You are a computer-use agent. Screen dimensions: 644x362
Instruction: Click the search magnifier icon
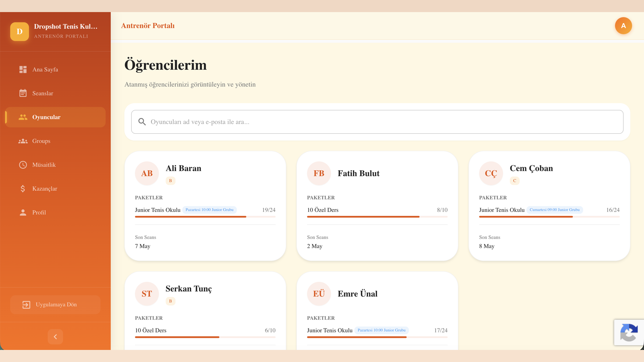pos(142,122)
